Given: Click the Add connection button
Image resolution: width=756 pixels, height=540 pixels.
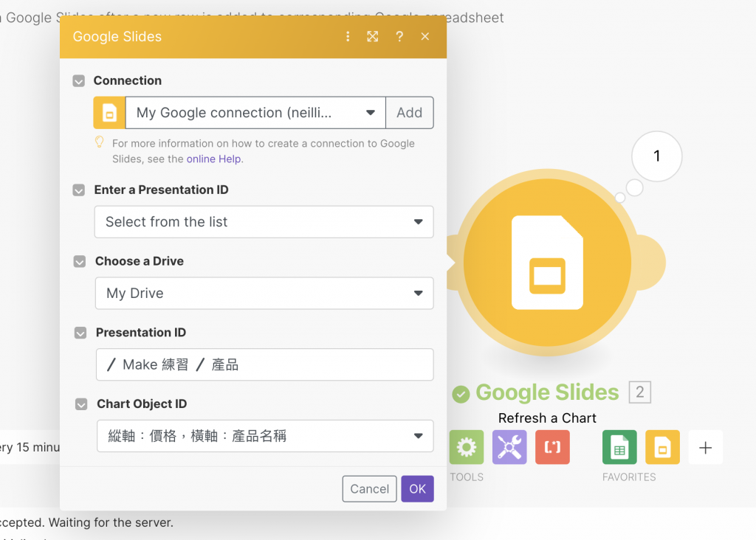Looking at the screenshot, I should [409, 113].
